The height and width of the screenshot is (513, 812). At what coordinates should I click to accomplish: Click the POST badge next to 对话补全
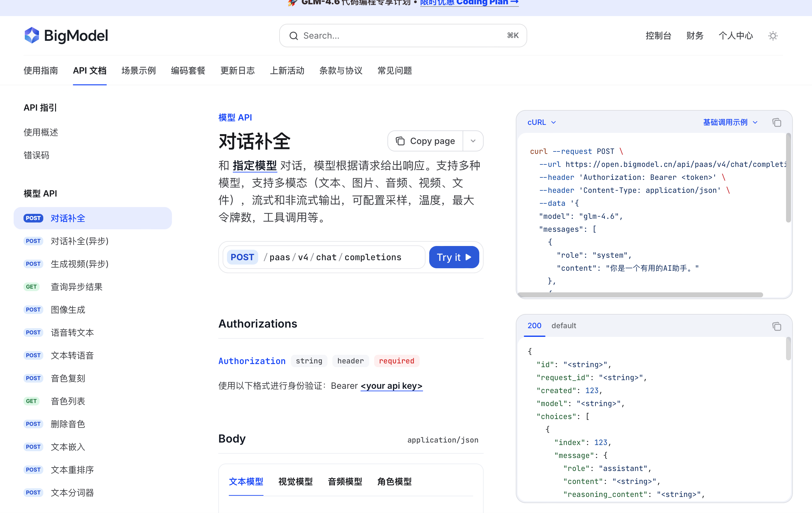click(33, 218)
